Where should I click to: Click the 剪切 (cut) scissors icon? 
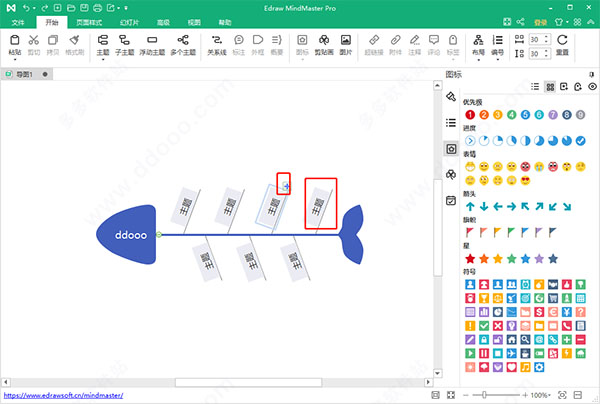(x=34, y=40)
